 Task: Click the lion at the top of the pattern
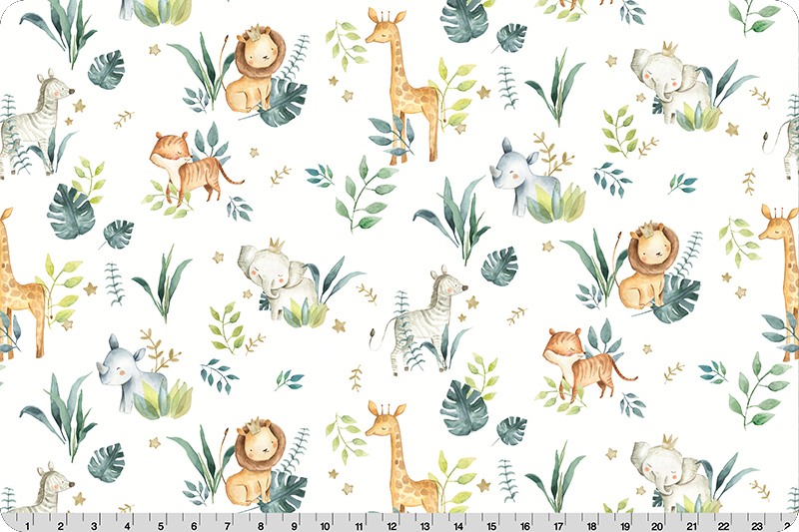click(254, 72)
